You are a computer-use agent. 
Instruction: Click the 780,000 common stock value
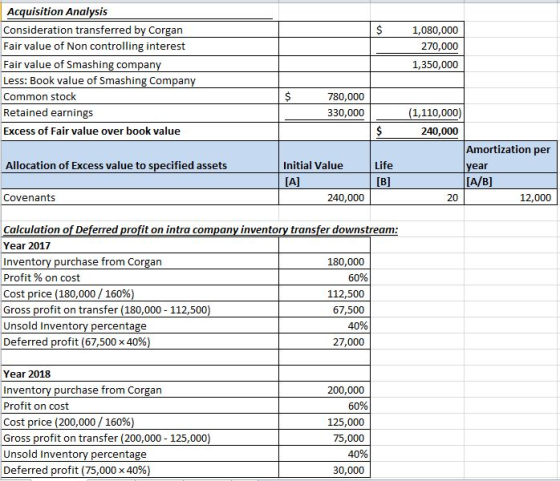pos(346,96)
